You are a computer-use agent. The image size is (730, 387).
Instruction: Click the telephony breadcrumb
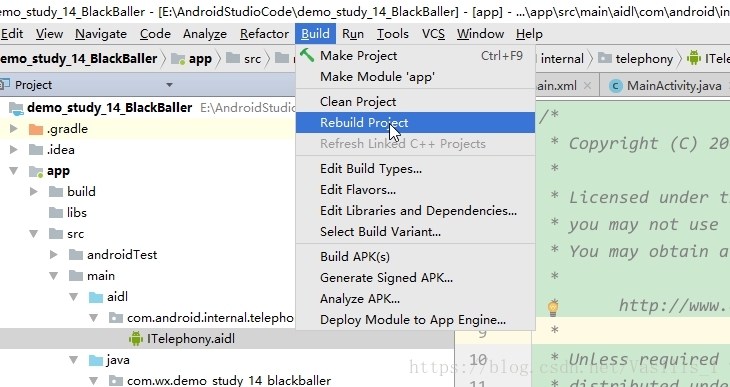(x=635, y=59)
